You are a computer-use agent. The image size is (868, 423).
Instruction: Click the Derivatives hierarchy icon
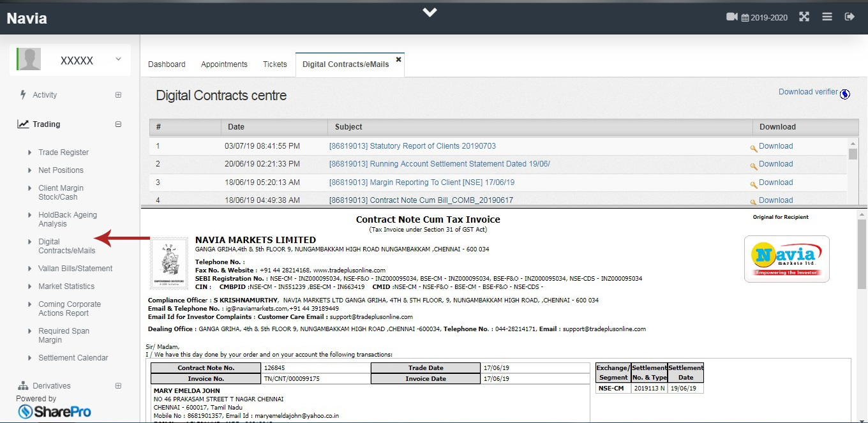tap(23, 386)
